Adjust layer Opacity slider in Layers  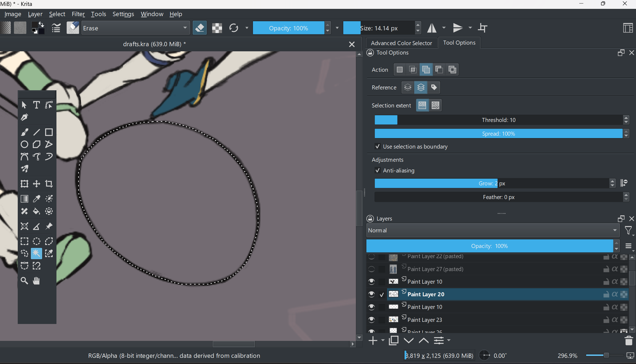(489, 246)
